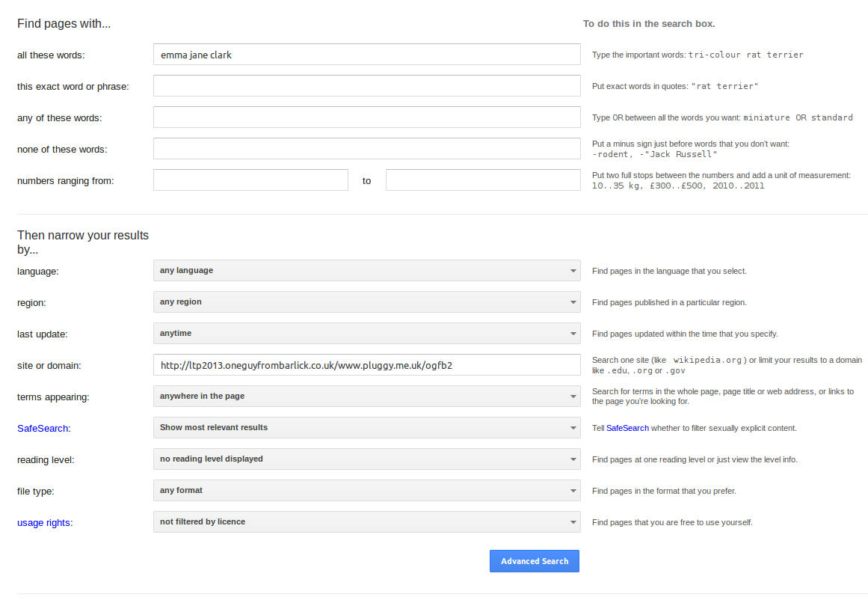
Task: Open the 'any language' dropdown
Action: (x=366, y=271)
